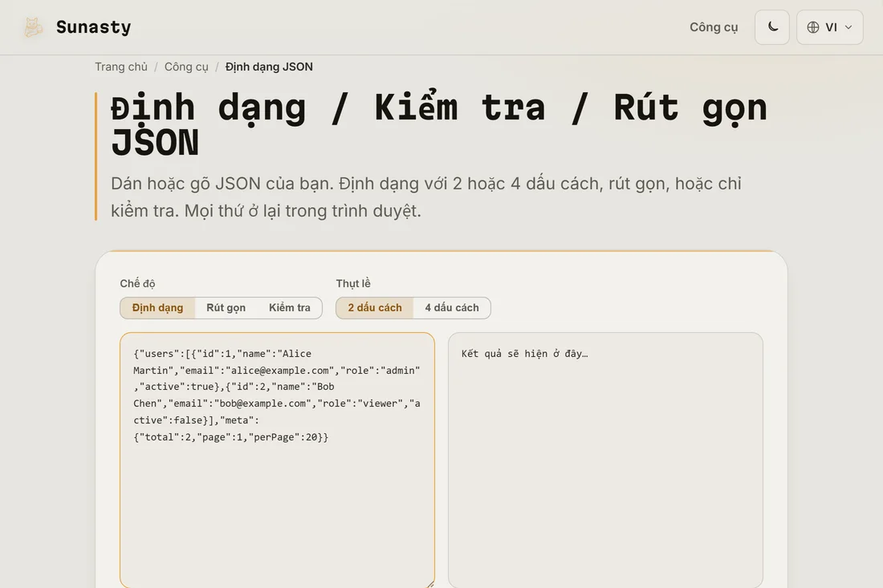Image resolution: width=883 pixels, height=588 pixels.
Task: Open the Công cụ navigation link
Action: [x=714, y=27]
